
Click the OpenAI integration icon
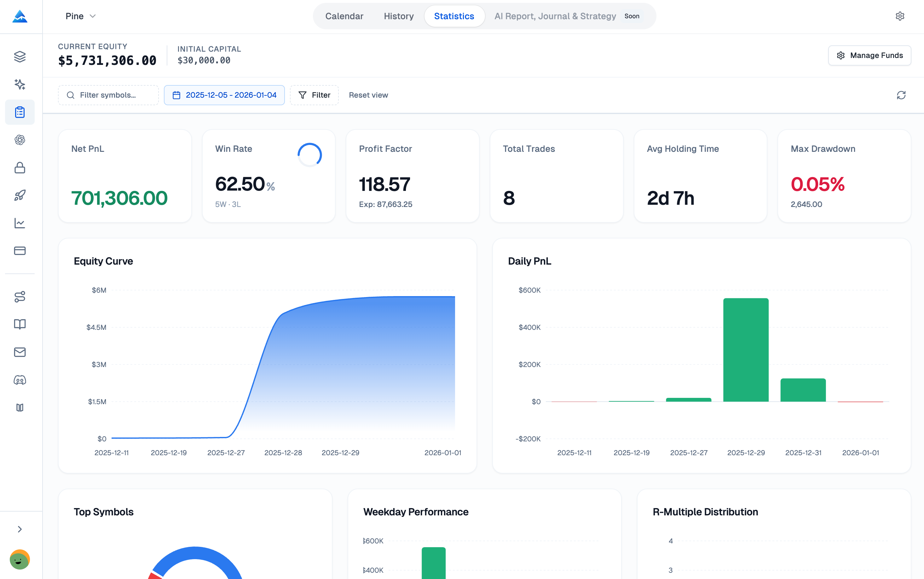(20, 140)
